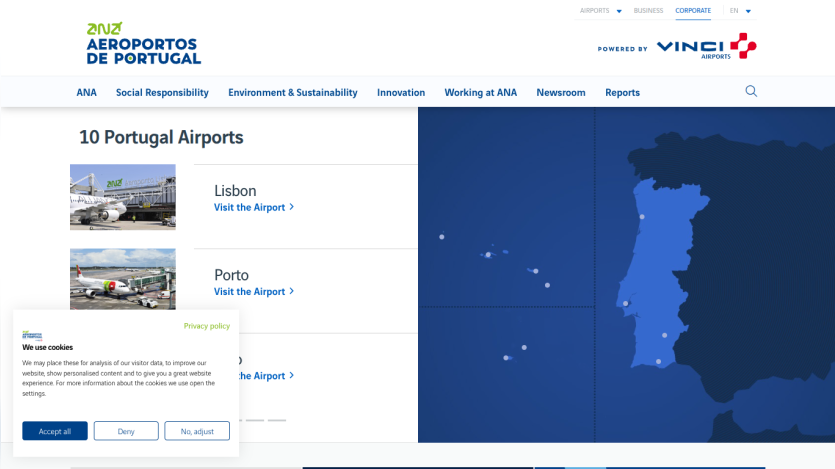Deny cookies
This screenshot has width=835, height=469.
(x=126, y=431)
